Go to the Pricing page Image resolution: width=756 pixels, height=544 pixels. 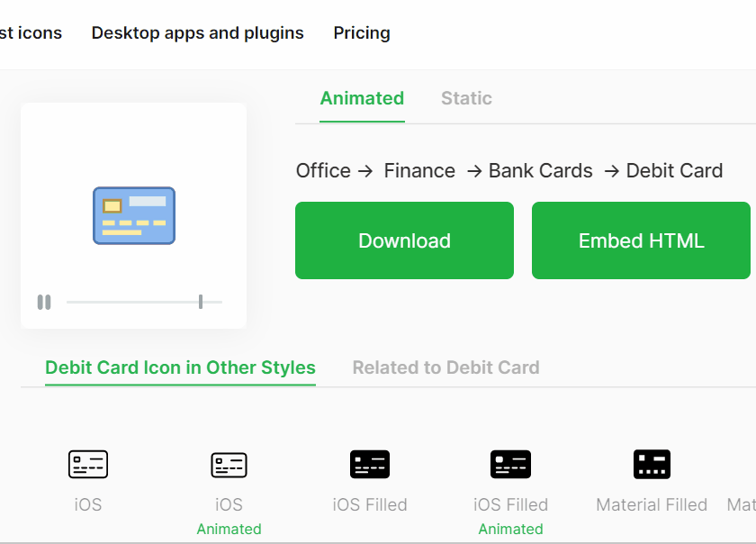[x=362, y=33]
